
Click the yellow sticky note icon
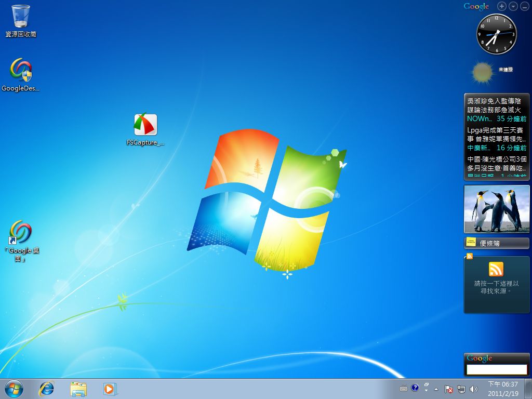click(471, 242)
